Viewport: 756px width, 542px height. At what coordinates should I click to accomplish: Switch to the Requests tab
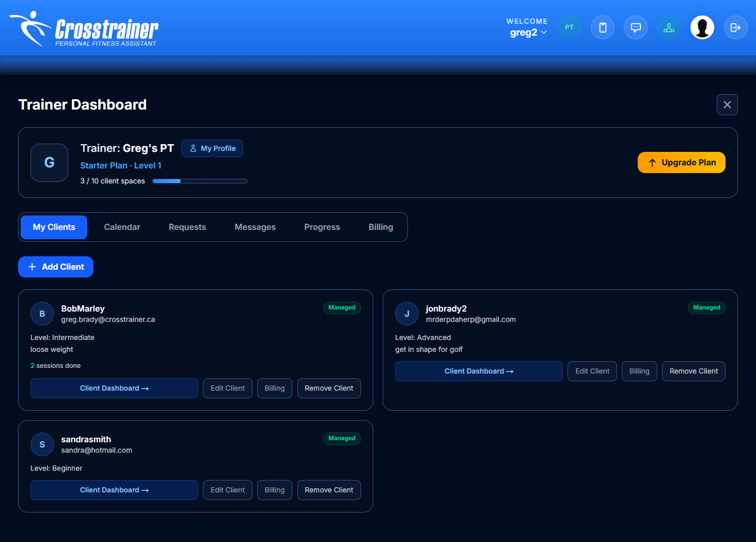click(x=187, y=227)
